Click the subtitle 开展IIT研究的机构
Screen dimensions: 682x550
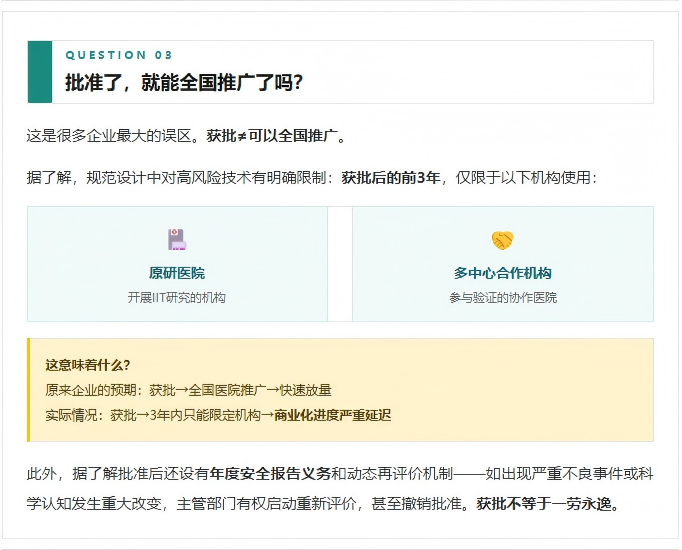pyautogui.click(x=177, y=297)
